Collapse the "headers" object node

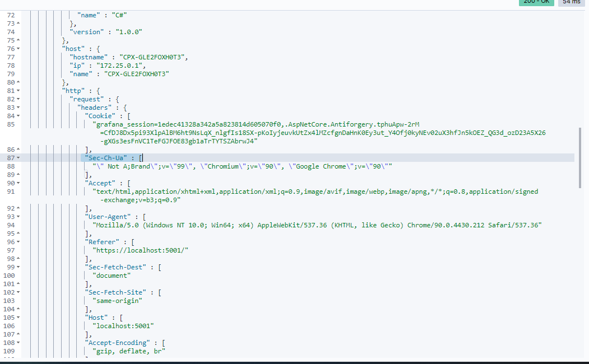(18, 107)
